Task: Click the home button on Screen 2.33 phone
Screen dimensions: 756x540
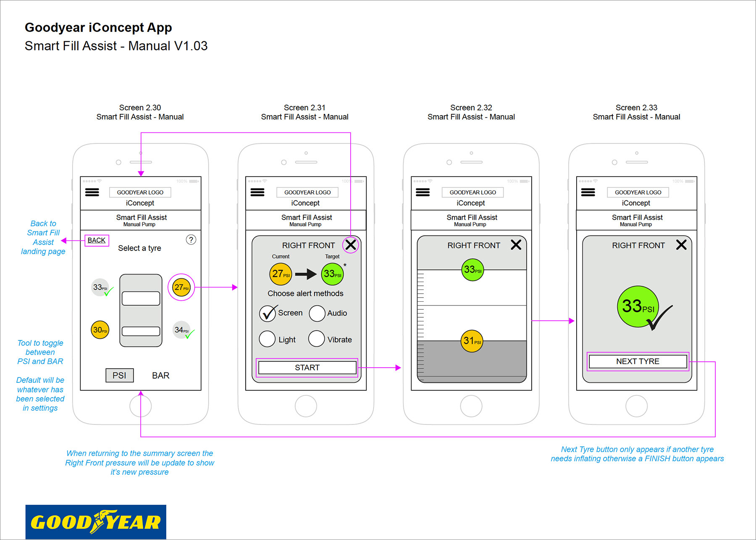Action: point(637,406)
